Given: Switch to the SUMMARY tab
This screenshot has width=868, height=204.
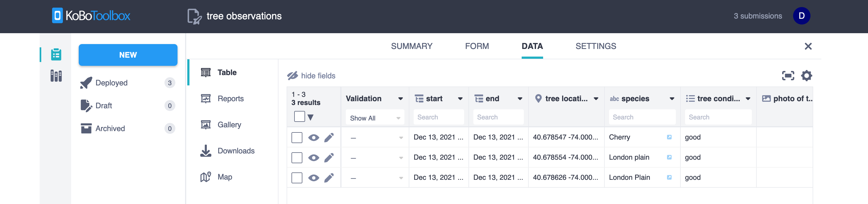Looking at the screenshot, I should point(411,46).
